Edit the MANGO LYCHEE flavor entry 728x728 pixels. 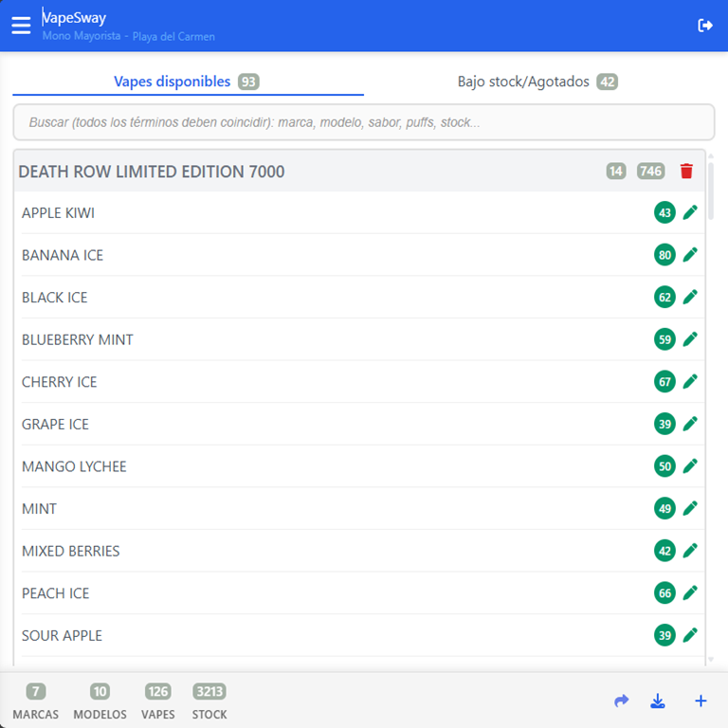click(690, 465)
